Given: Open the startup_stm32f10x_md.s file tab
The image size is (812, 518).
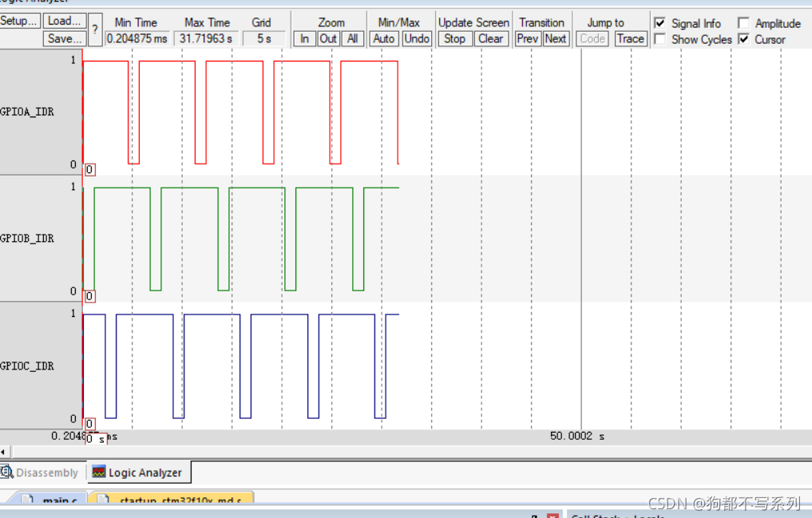Looking at the screenshot, I should [x=171, y=499].
